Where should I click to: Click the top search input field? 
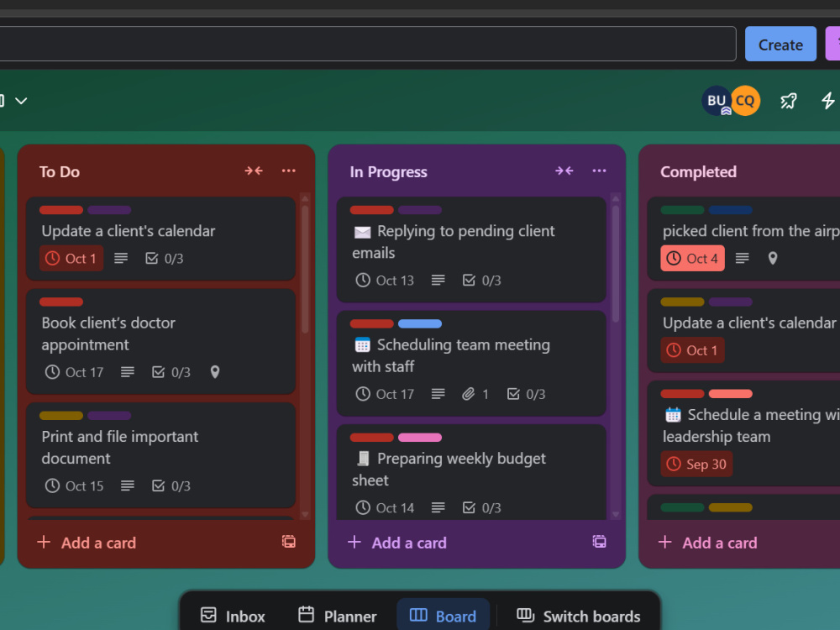click(367, 44)
